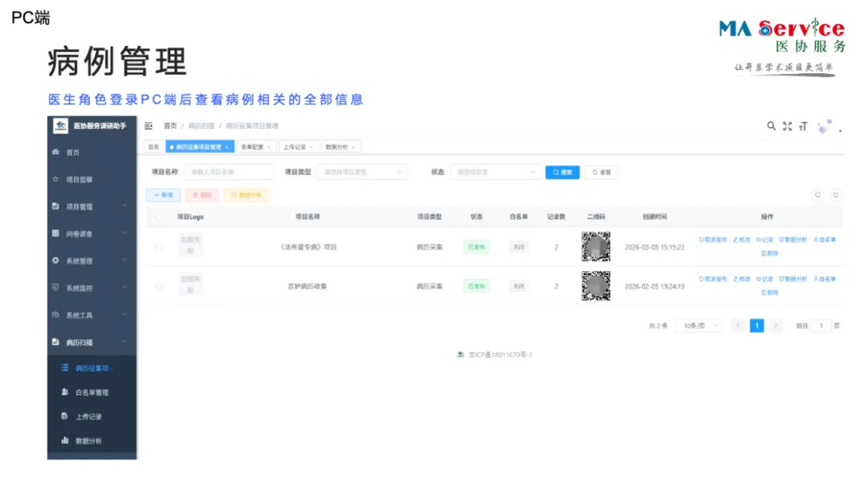Click the blue 搜索 button
This screenshot has width=868, height=477.
pos(561,172)
